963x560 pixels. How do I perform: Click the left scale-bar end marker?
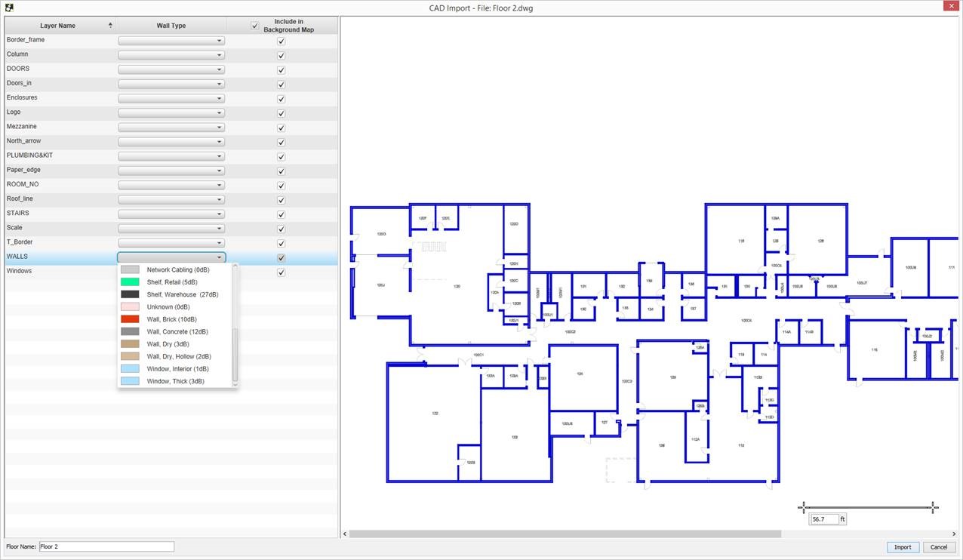[x=803, y=507]
